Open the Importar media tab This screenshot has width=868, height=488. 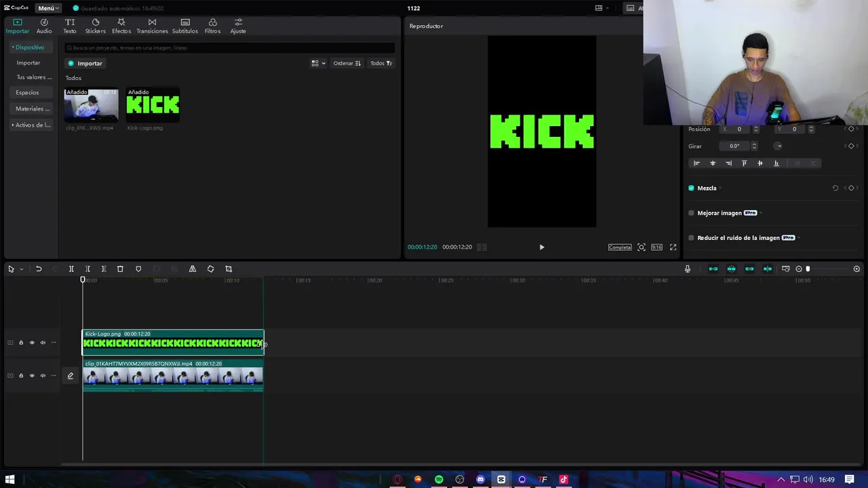pyautogui.click(x=17, y=26)
